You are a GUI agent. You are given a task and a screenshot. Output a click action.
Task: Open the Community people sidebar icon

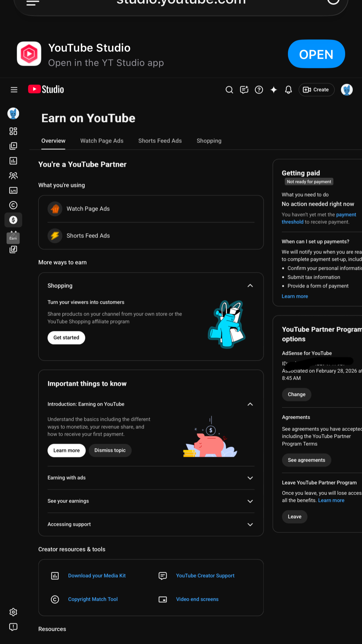pos(13,176)
